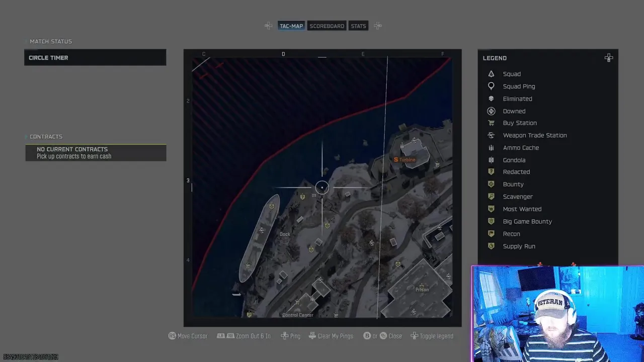The image size is (644, 362).
Task: Click grid column label D
Action: [x=283, y=54]
